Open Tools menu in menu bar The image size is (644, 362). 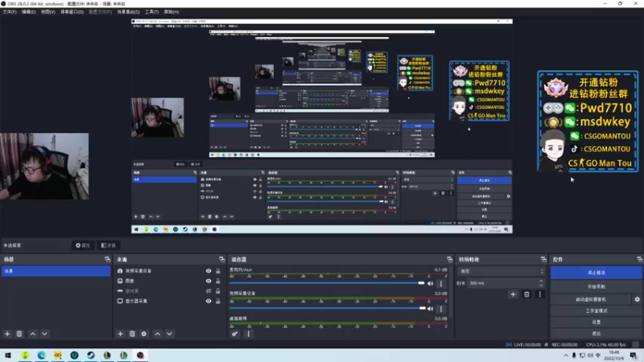(151, 12)
